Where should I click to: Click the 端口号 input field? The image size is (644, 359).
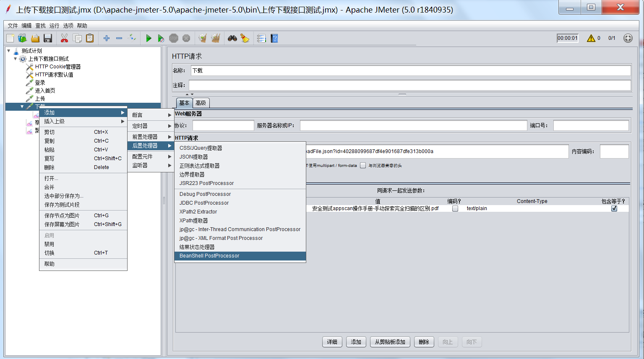(591, 125)
